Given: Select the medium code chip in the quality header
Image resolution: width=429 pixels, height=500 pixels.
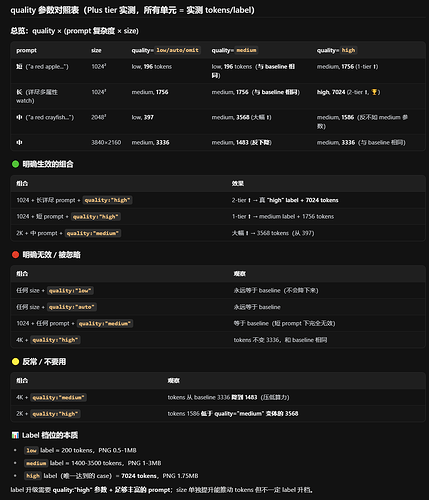Looking at the screenshot, I should [246, 50].
